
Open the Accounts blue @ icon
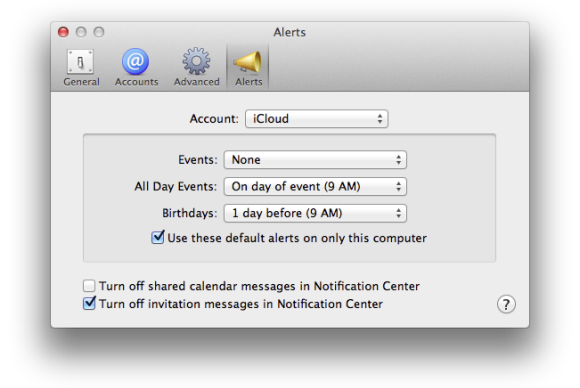pos(136,61)
